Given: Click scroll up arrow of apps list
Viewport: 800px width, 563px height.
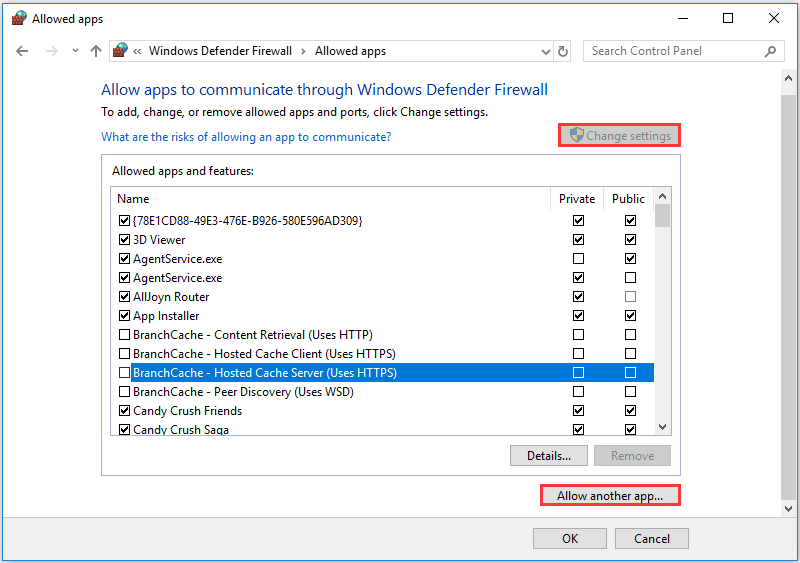Looking at the screenshot, I should click(x=663, y=197).
